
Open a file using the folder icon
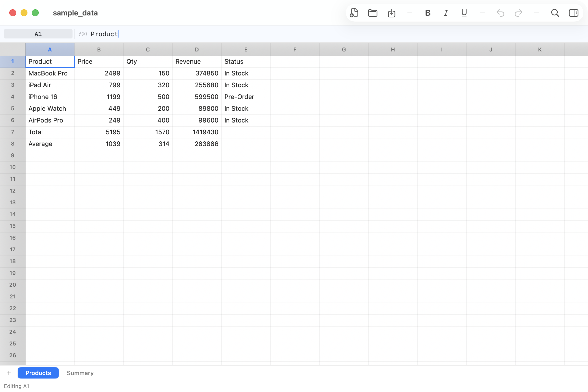coord(372,13)
